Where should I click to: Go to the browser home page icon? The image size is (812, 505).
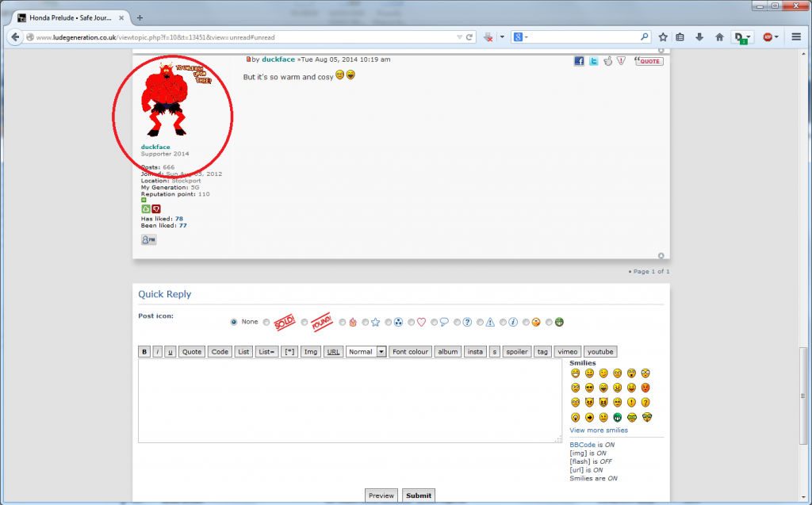(719, 36)
